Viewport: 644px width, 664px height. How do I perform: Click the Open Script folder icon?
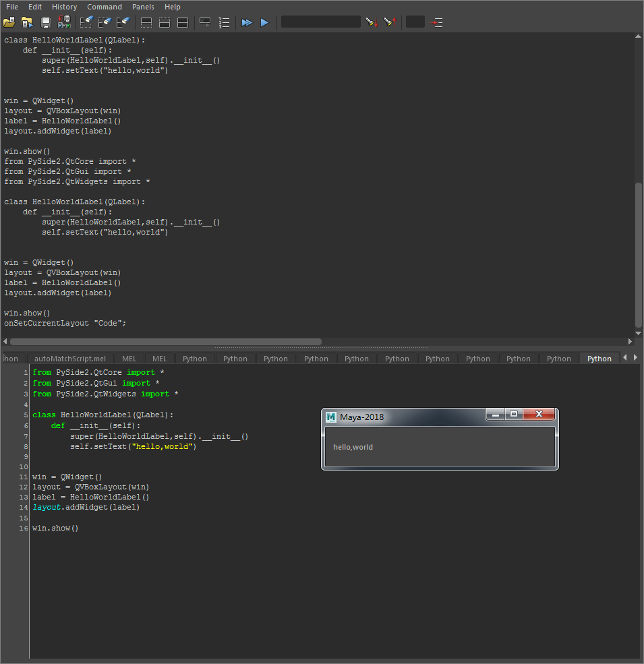9,22
